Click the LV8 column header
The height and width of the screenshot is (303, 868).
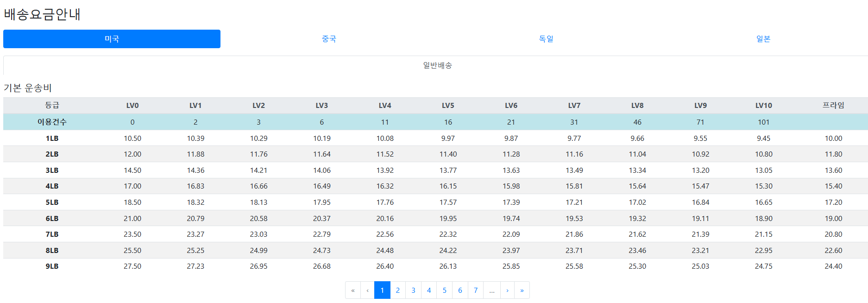pyautogui.click(x=637, y=106)
